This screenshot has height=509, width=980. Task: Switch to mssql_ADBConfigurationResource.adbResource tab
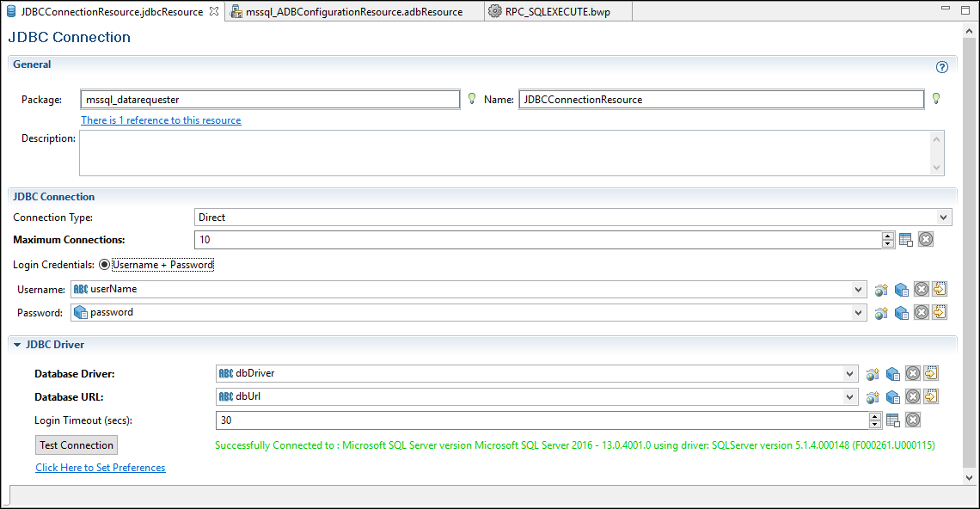pos(354,11)
